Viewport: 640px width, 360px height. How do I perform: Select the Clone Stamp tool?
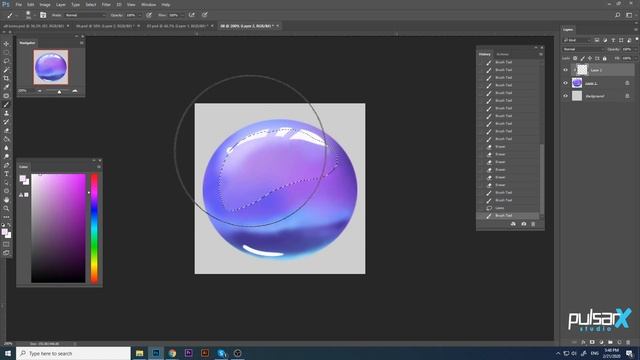pos(6,113)
